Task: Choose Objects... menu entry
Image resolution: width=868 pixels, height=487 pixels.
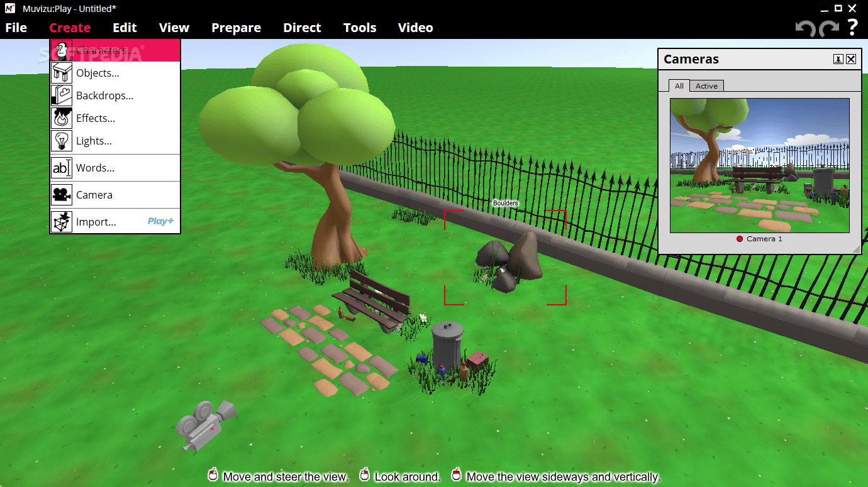Action: click(x=115, y=73)
